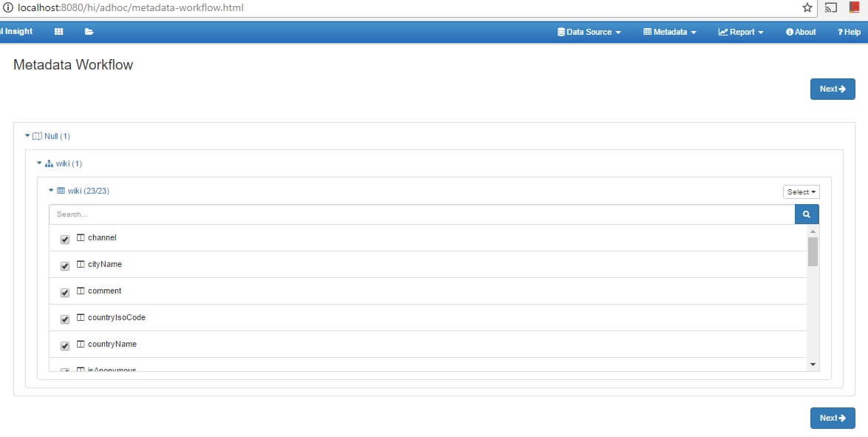Click the red extension icon in browser toolbar
Image resolution: width=868 pixels, height=437 pixels.
point(854,7)
